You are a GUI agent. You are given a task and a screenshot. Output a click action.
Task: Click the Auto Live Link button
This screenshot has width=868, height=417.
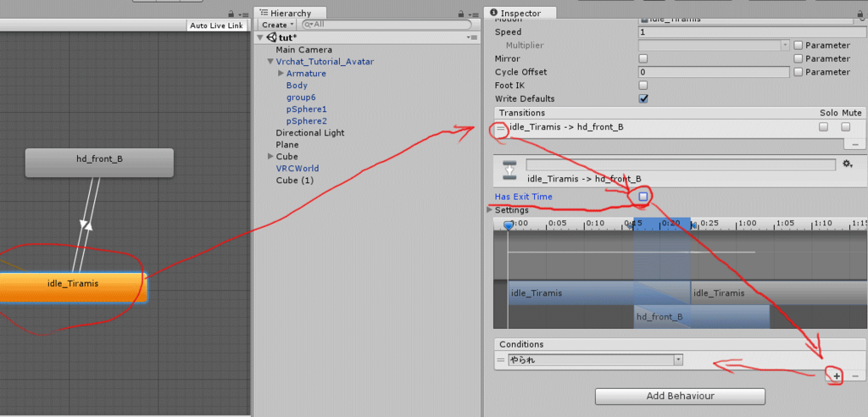(x=216, y=25)
